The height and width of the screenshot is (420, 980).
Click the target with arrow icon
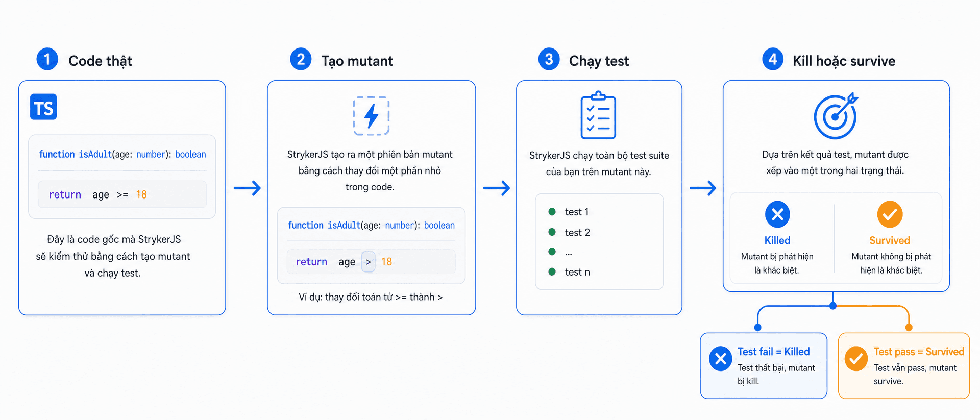click(836, 116)
